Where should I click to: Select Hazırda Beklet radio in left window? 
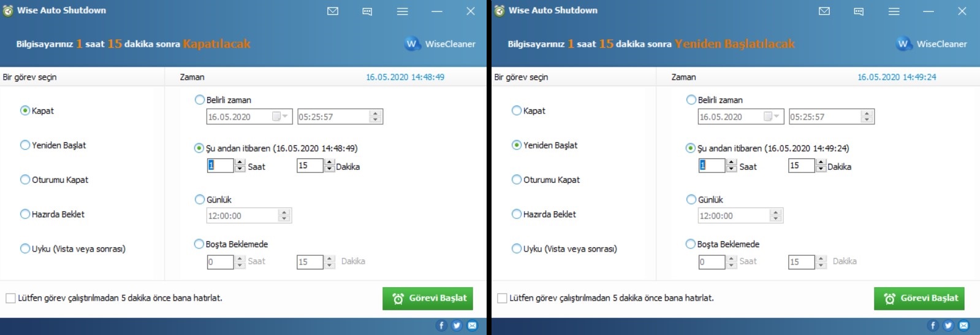pyautogui.click(x=25, y=214)
